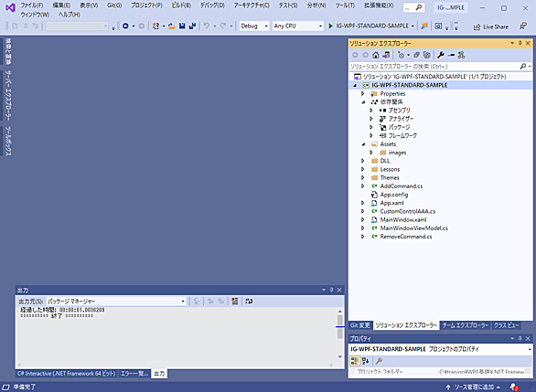Click the View Class Diagram icon
Viewport: 536px width, 392px height.
[x=462, y=55]
